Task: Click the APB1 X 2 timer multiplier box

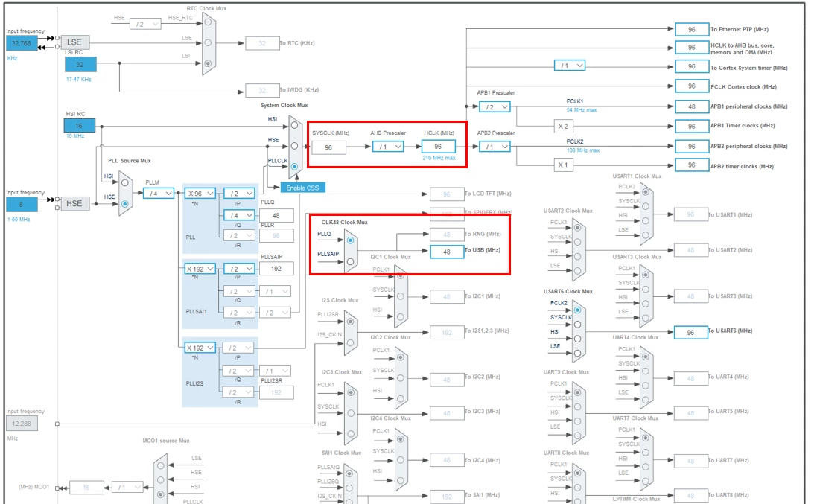Action: coord(563,126)
